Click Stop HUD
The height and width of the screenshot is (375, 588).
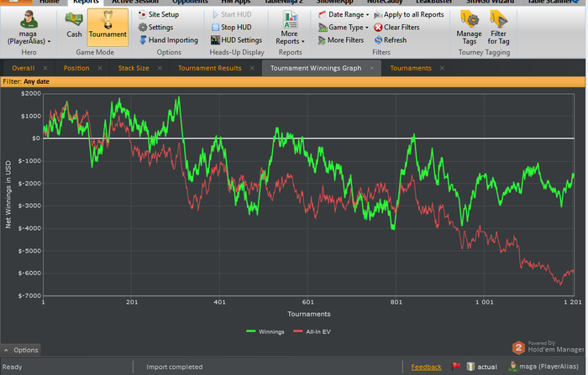(231, 28)
